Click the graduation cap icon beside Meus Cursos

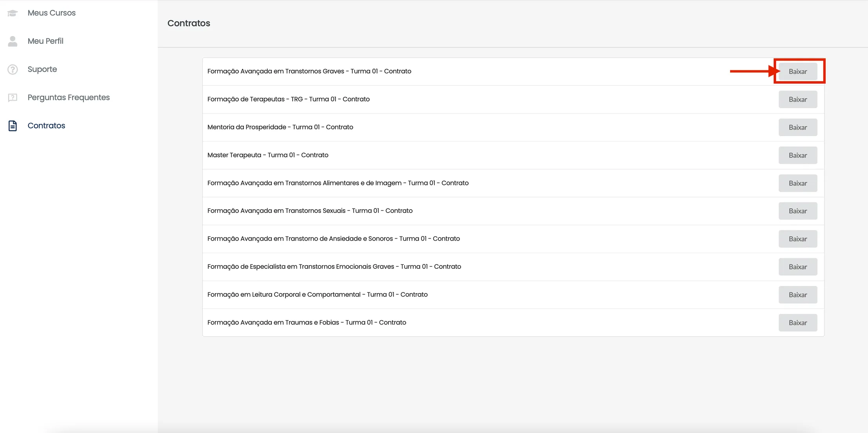pyautogui.click(x=13, y=13)
